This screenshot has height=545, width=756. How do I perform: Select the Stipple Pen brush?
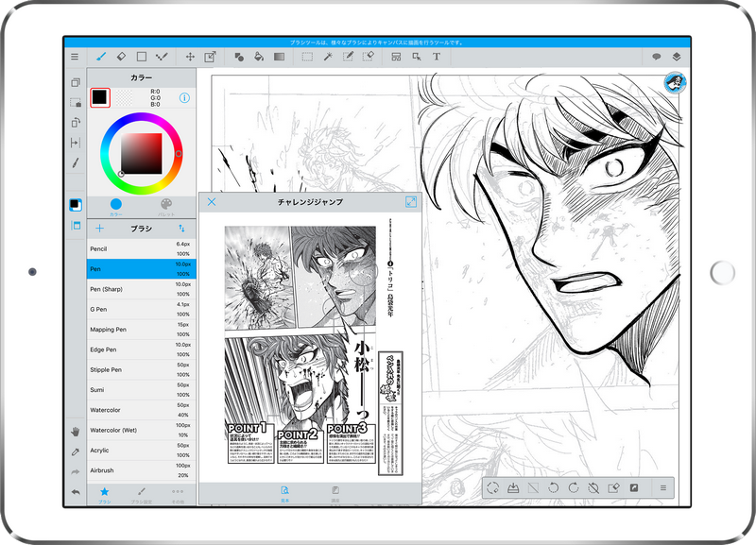coord(141,370)
